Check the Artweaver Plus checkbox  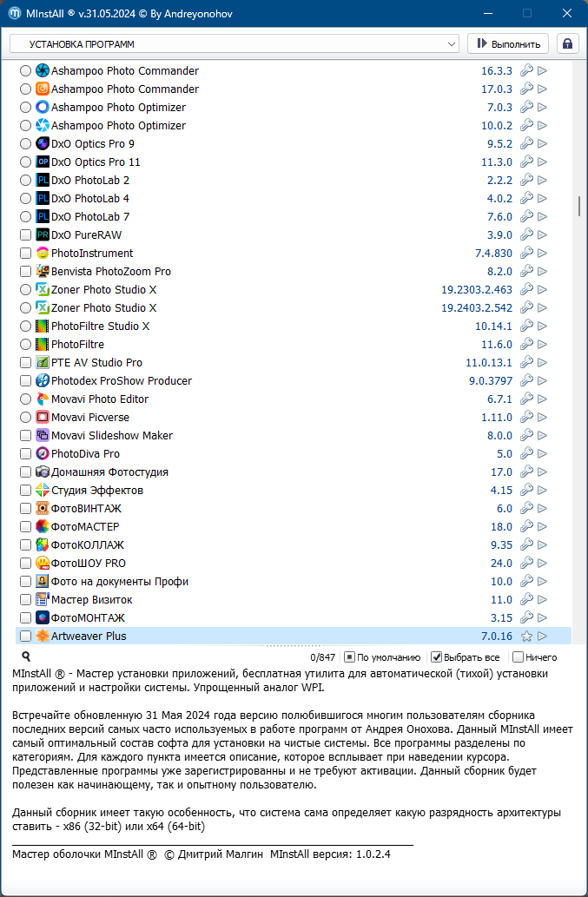tap(25, 636)
